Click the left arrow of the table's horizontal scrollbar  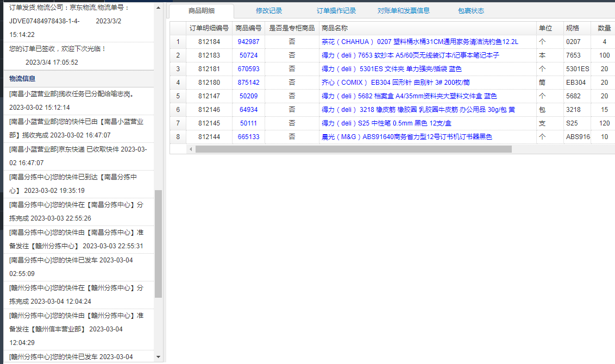point(191,149)
